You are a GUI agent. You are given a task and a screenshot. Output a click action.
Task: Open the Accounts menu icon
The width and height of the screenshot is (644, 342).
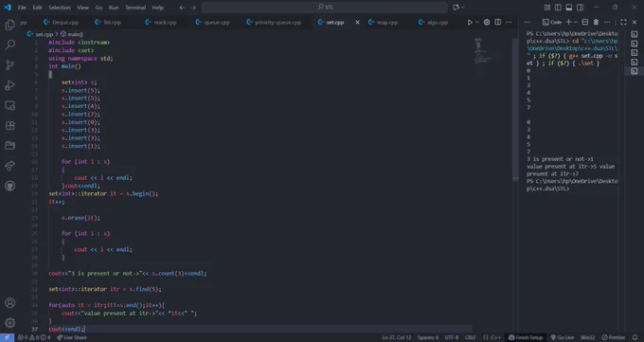[9, 302]
